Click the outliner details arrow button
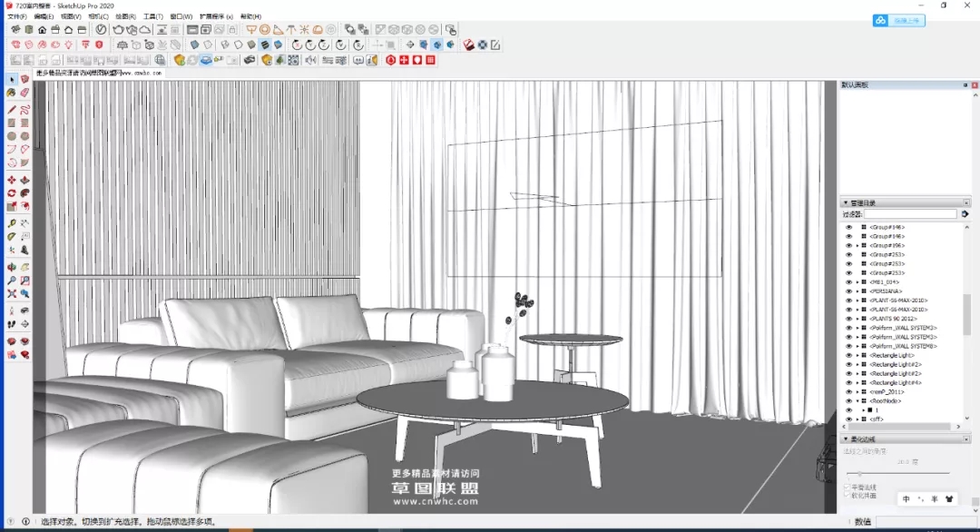The width and height of the screenshot is (980, 532). click(965, 214)
